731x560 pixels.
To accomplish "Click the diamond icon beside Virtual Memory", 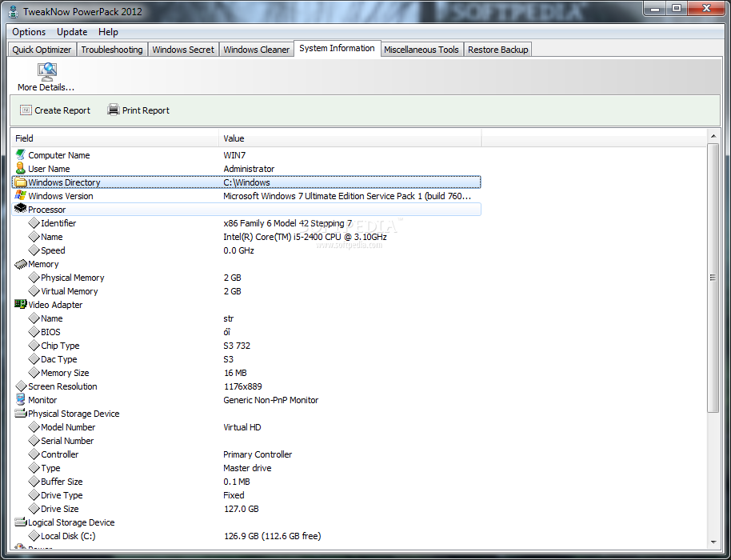I will coord(34,291).
